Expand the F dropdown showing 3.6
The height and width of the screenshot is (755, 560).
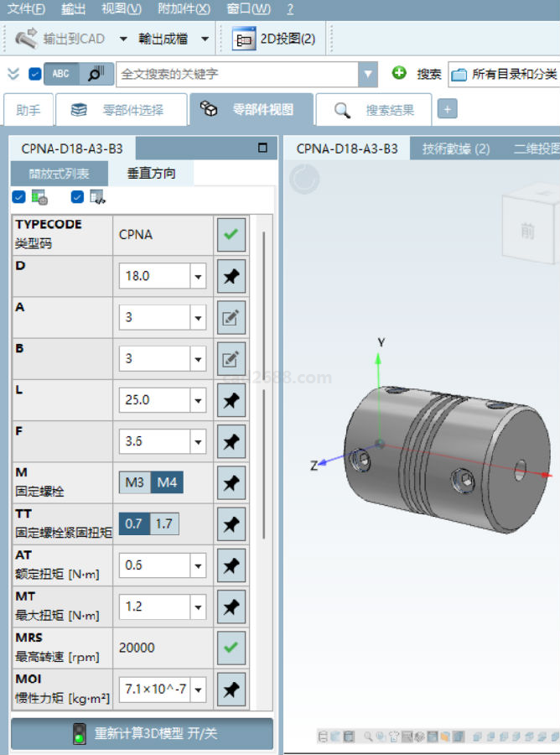(x=199, y=441)
